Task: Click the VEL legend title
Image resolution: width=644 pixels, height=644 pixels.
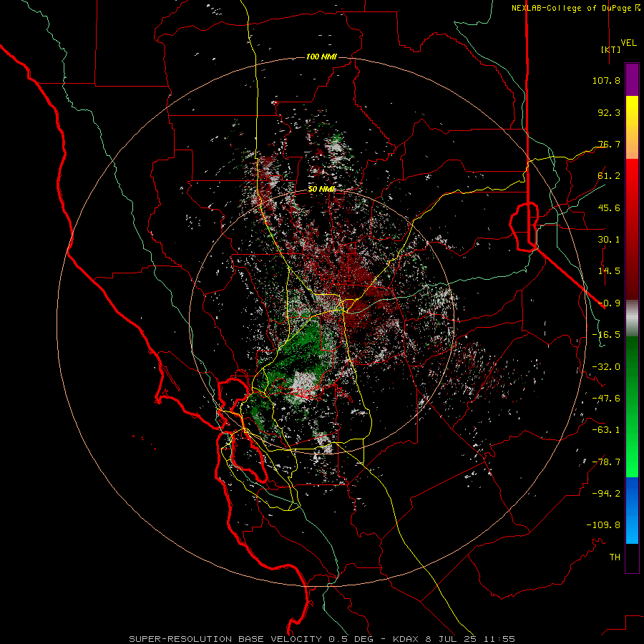Action: pos(629,43)
